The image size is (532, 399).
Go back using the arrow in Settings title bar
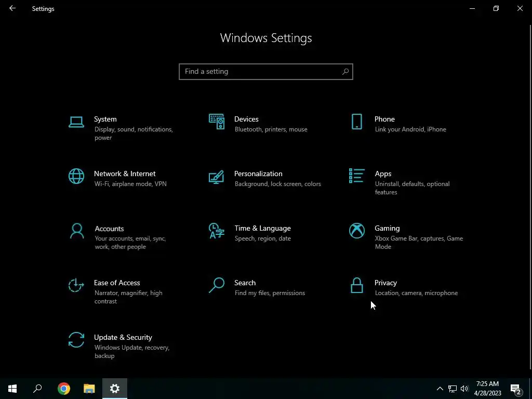12,8
